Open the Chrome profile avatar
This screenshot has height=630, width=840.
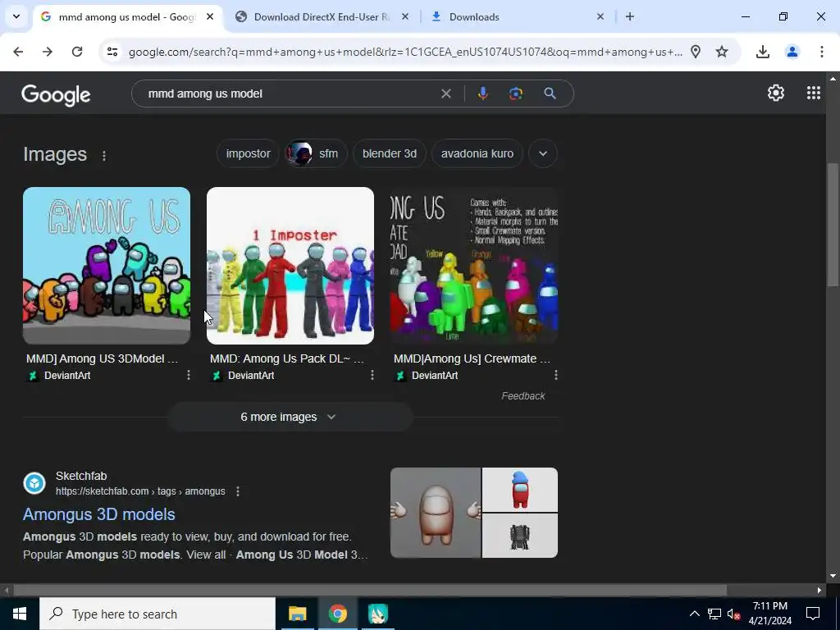click(792, 52)
